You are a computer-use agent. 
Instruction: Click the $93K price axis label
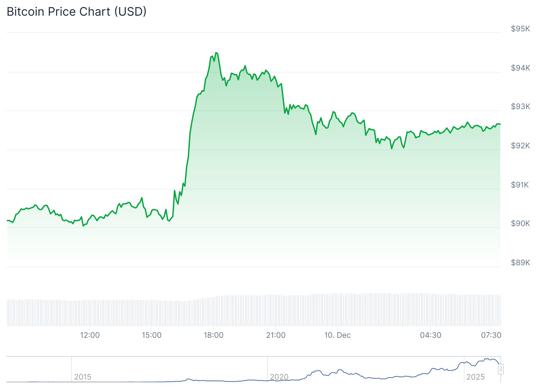pyautogui.click(x=520, y=106)
